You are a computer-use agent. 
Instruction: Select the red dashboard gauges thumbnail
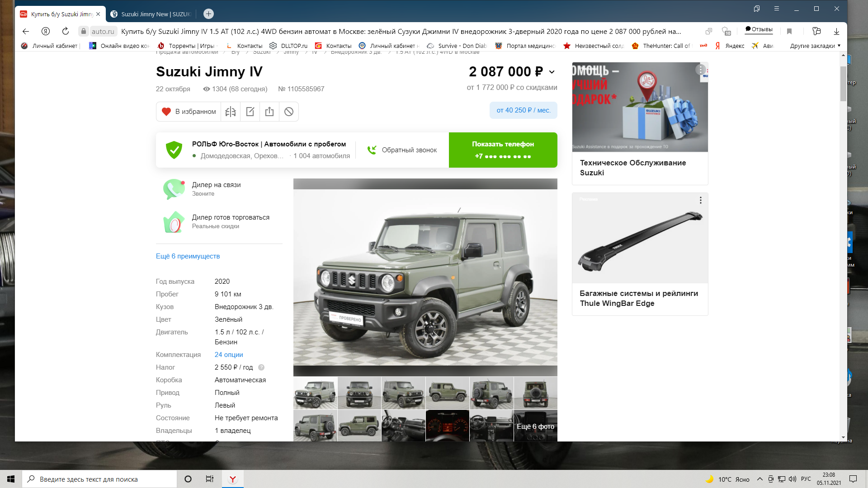(447, 426)
